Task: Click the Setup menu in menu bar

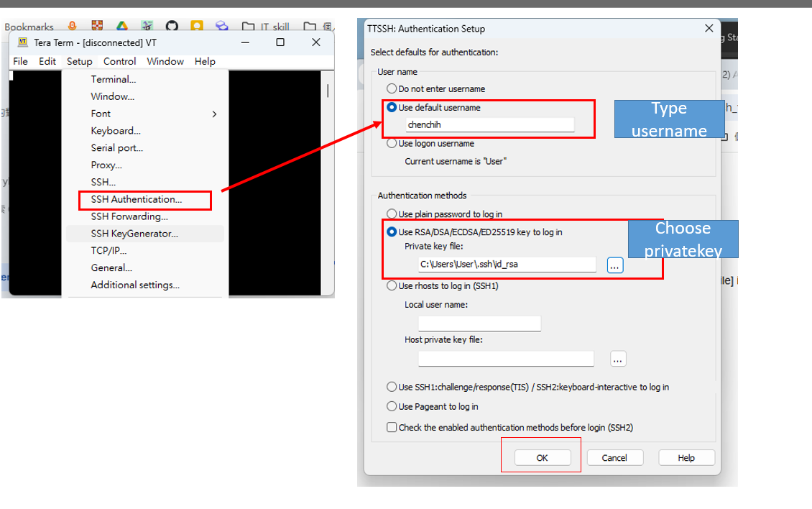Action: [x=79, y=61]
